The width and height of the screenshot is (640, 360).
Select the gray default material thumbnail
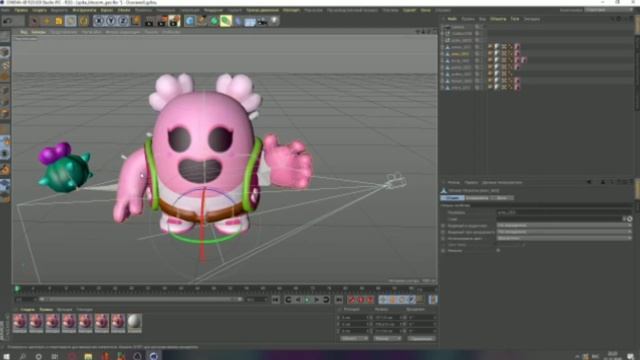[x=134, y=322]
